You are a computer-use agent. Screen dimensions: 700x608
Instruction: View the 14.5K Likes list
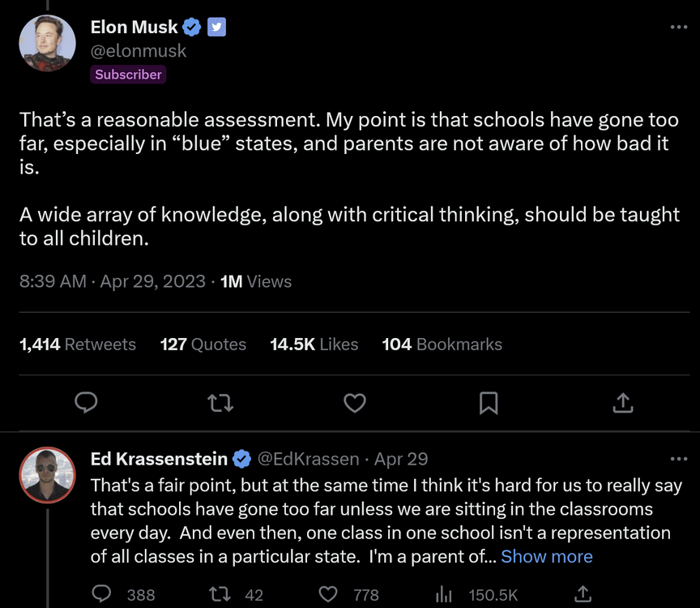[314, 345]
